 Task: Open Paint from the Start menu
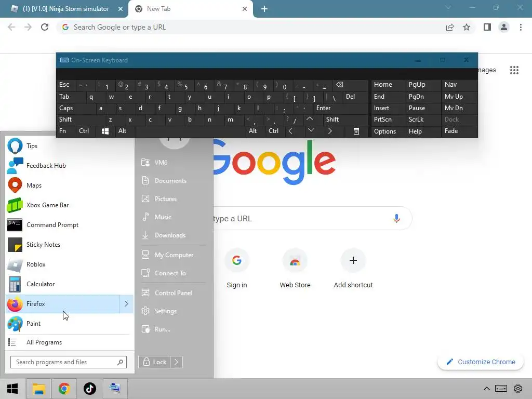tap(69, 323)
